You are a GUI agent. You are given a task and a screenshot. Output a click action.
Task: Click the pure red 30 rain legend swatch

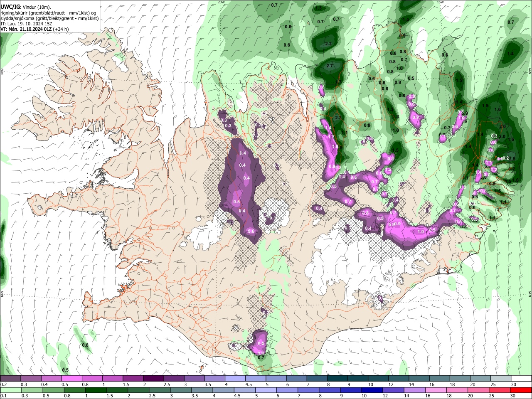pos(520,390)
